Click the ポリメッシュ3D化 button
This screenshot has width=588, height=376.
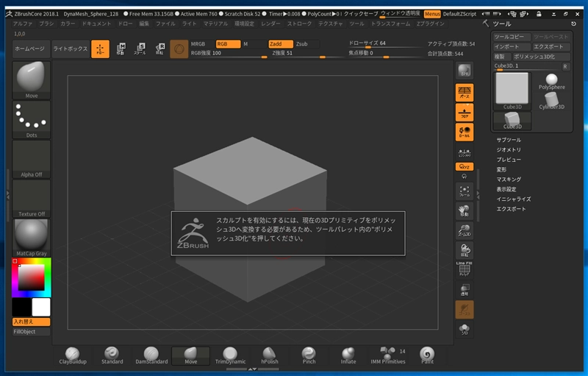(541, 57)
